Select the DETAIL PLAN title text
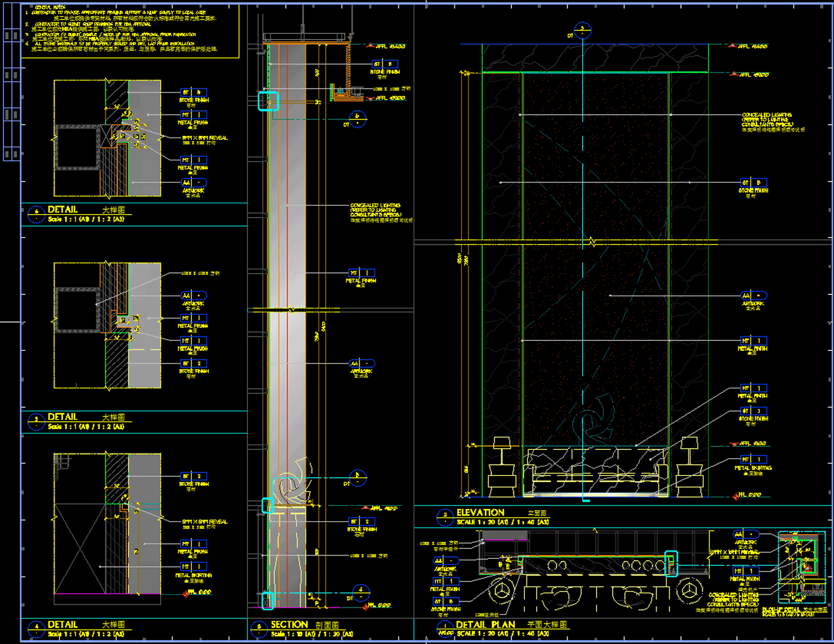 click(x=485, y=625)
